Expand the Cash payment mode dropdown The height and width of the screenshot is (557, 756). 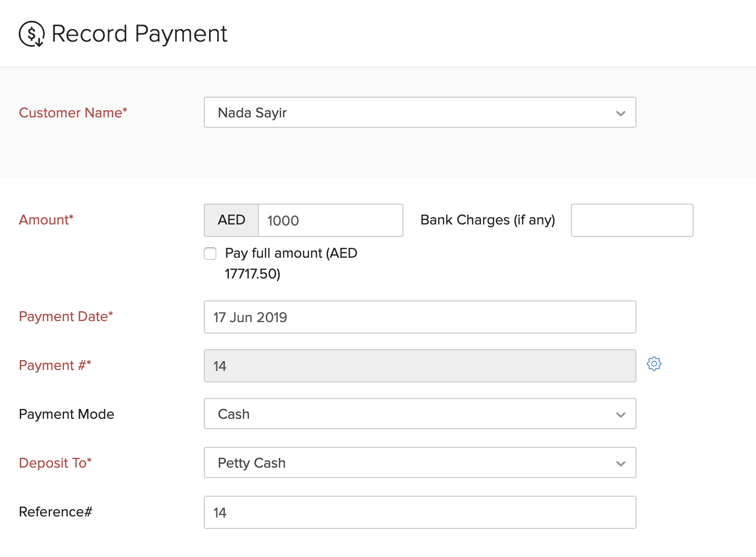(411, 414)
